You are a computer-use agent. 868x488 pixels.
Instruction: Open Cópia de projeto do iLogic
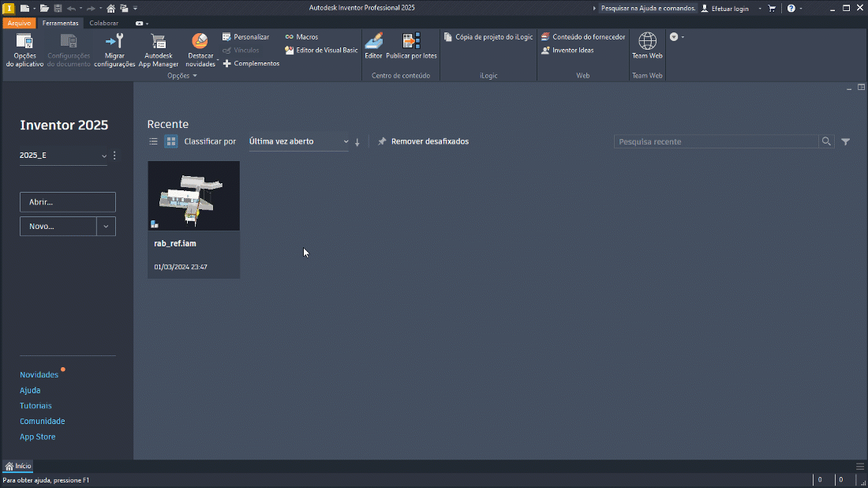point(488,36)
